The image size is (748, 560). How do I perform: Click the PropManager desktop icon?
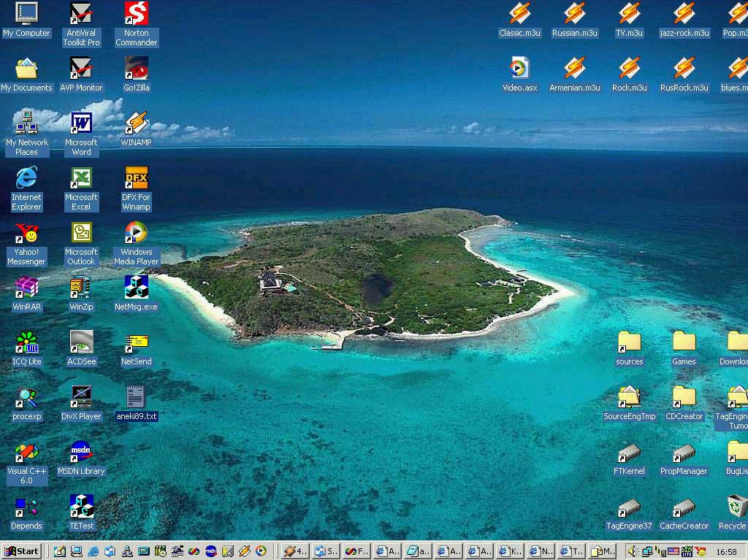pos(684,453)
